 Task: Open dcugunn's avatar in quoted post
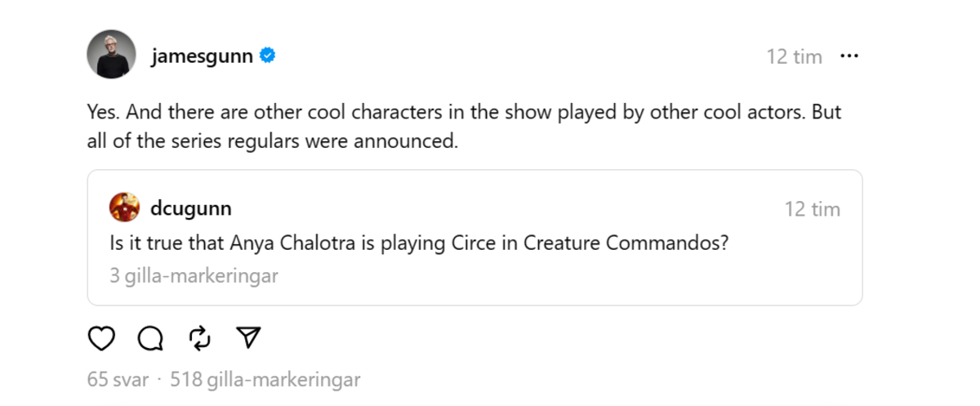click(124, 207)
